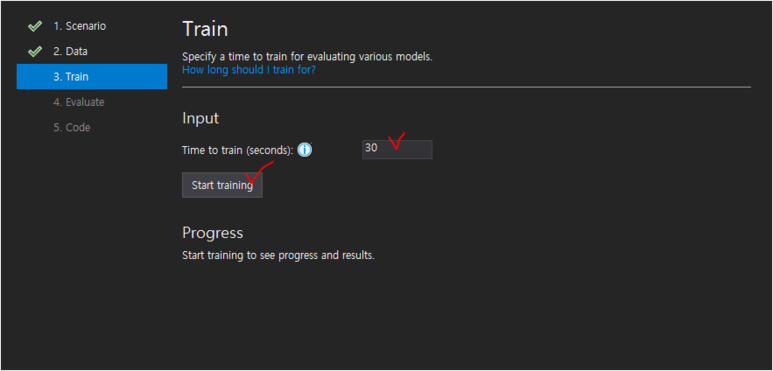Viewport: 773px width, 371px height.
Task: Click the Train page heading
Action: [x=205, y=29]
